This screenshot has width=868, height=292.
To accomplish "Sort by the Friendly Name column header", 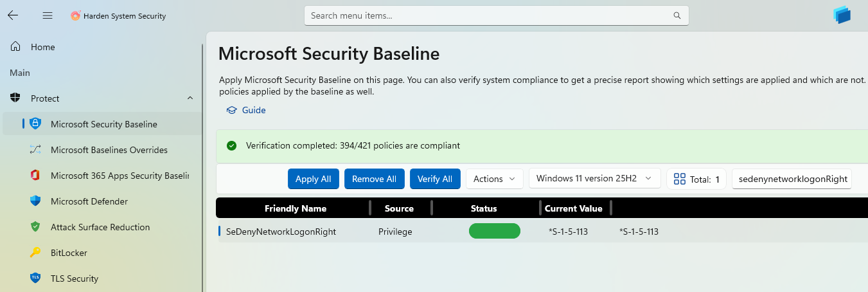I will (x=296, y=208).
